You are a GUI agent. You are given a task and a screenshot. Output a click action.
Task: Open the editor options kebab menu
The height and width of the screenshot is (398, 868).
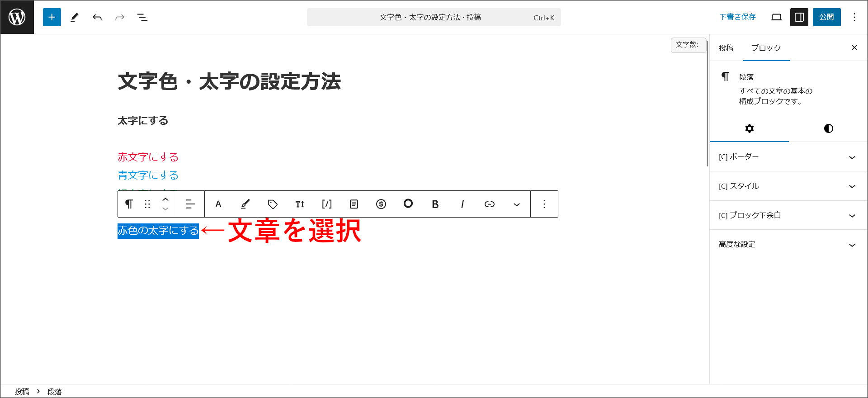click(854, 17)
